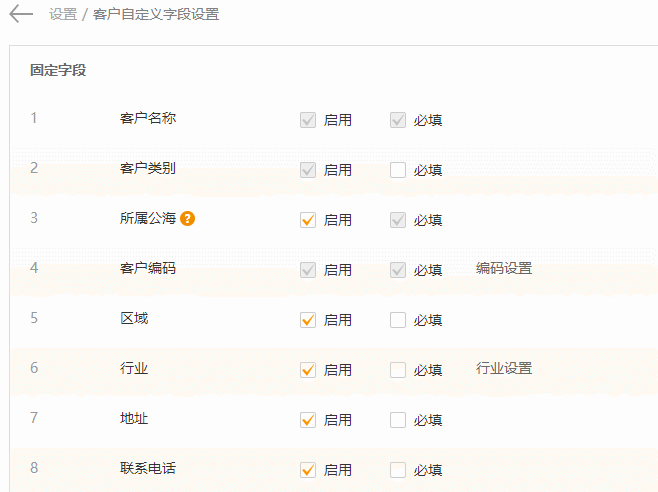Click 必填 checkbox for 所属公海
The height and width of the screenshot is (492, 658).
398,220
